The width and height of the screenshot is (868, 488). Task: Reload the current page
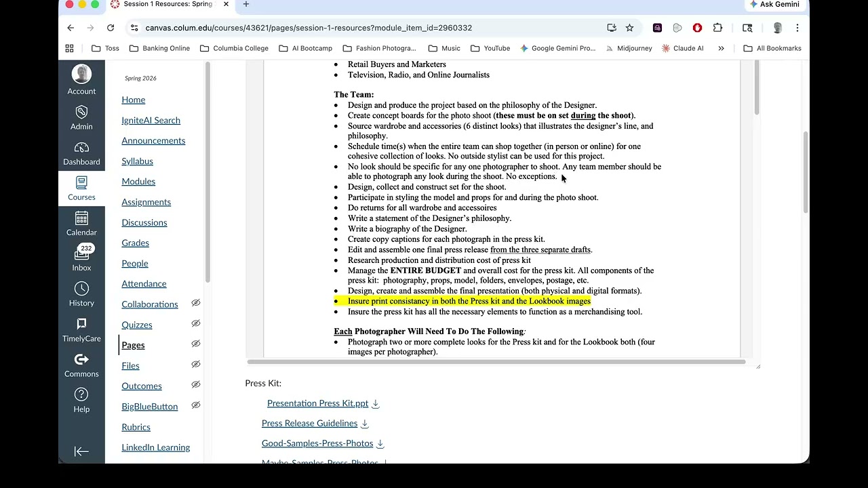tap(111, 28)
